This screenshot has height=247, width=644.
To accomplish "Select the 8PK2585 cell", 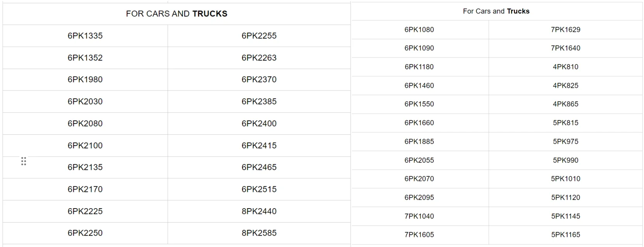I will [x=259, y=233].
